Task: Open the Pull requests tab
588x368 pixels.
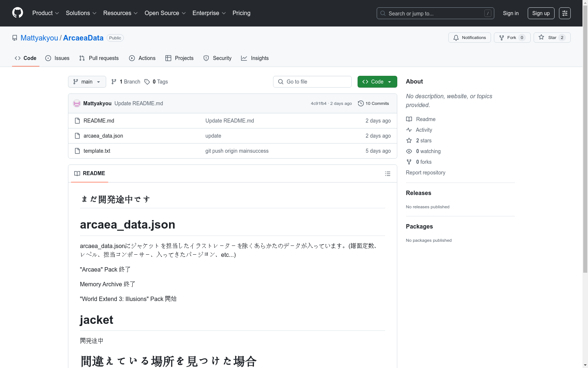Action: [x=99, y=58]
